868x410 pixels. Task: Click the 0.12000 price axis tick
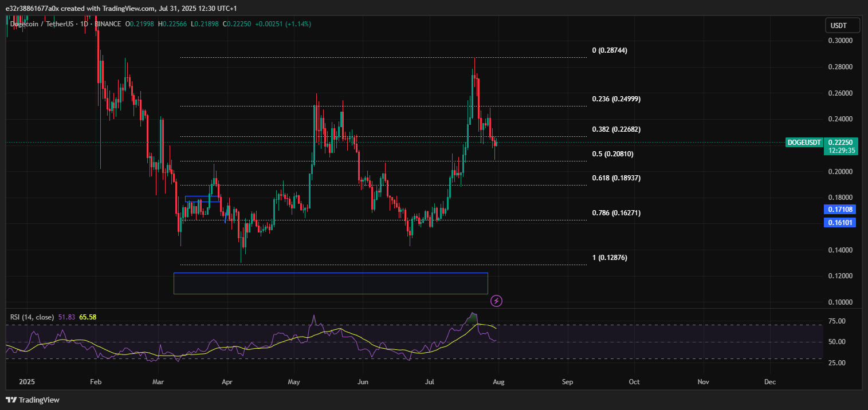[840, 276]
